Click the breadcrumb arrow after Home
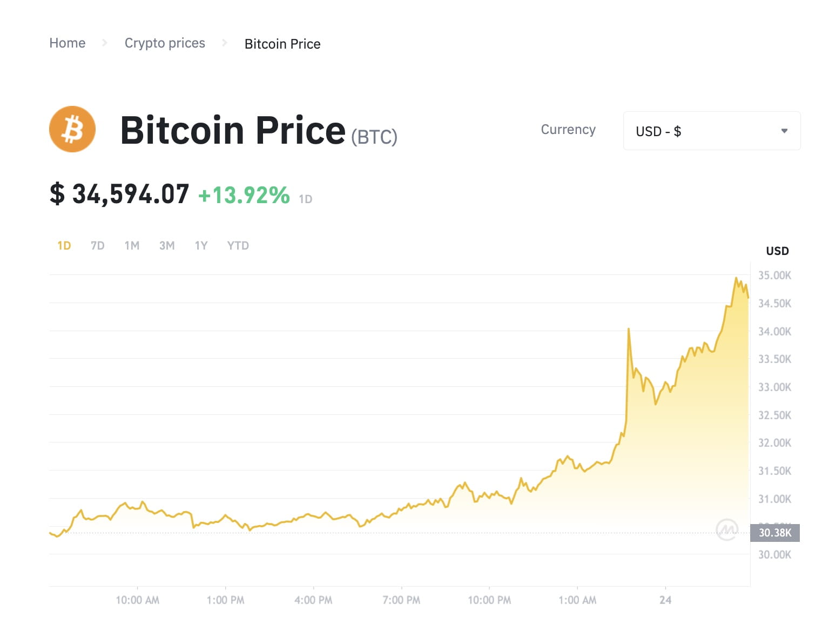 [105, 43]
